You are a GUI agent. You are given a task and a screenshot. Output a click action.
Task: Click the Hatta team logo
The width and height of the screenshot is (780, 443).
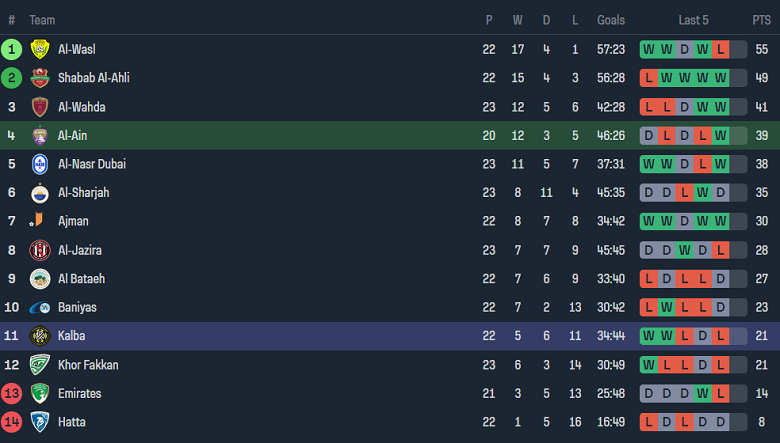(x=39, y=422)
